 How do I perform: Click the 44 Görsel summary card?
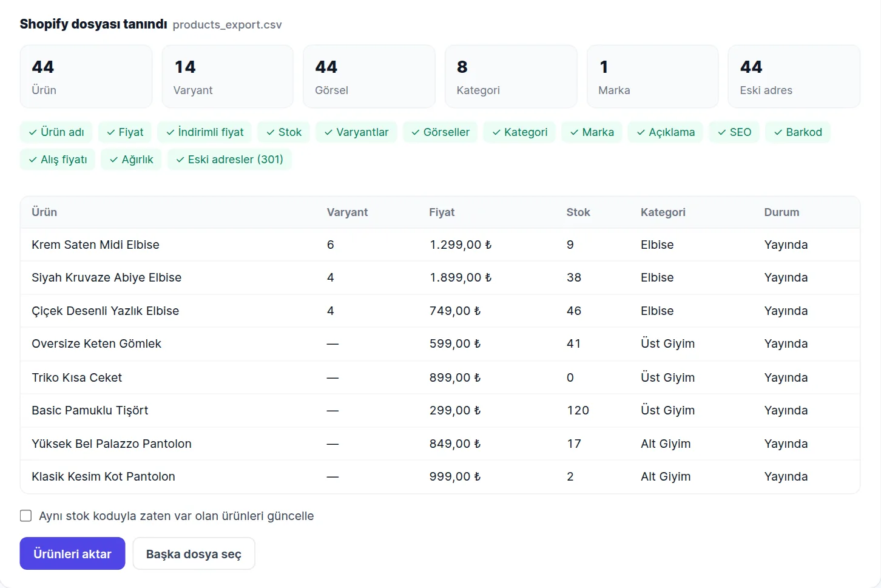coord(369,76)
